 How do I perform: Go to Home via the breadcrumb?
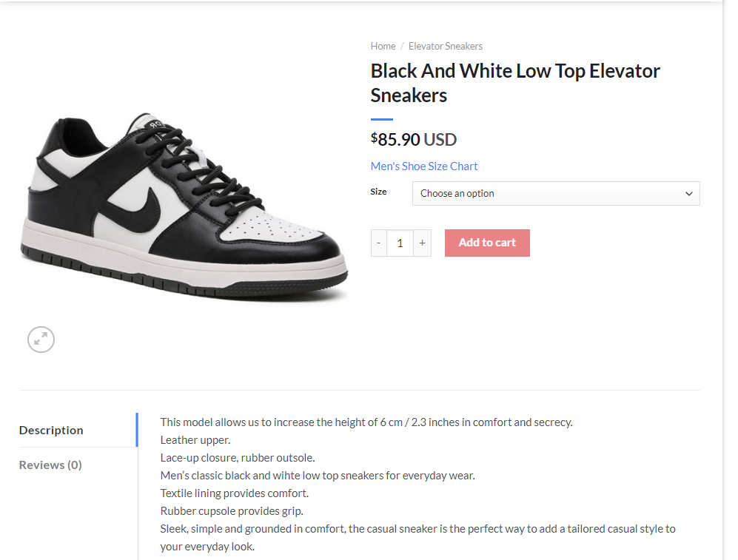[383, 46]
